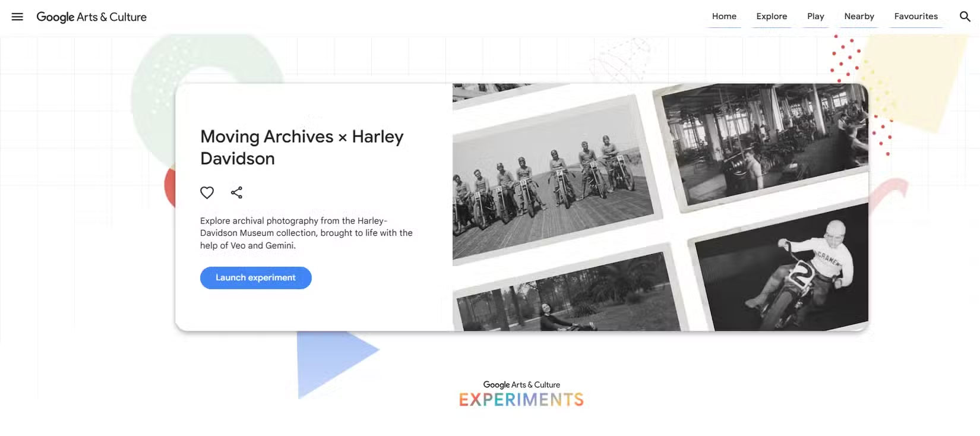
Task: Click the Google Arts & Culture Experiments logo
Action: tap(521, 394)
